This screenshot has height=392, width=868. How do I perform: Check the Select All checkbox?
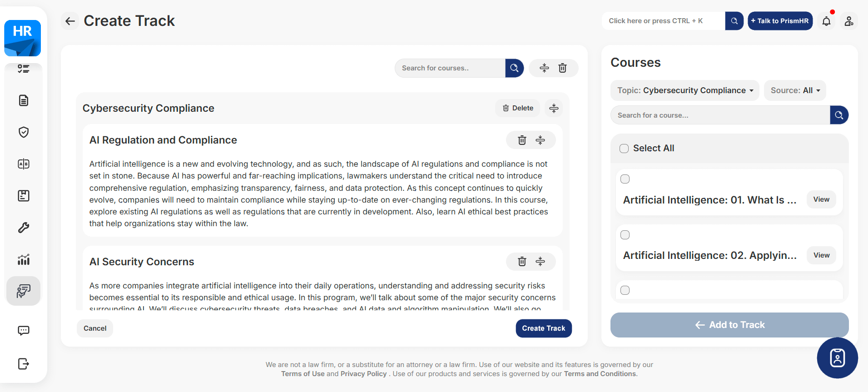click(624, 149)
